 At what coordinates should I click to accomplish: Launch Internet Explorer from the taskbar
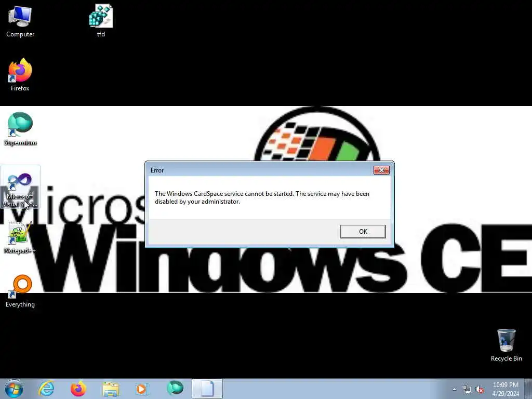click(x=46, y=389)
